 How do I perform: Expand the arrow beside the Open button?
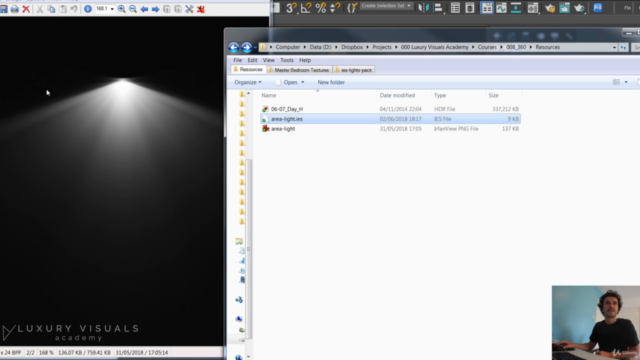click(302, 82)
